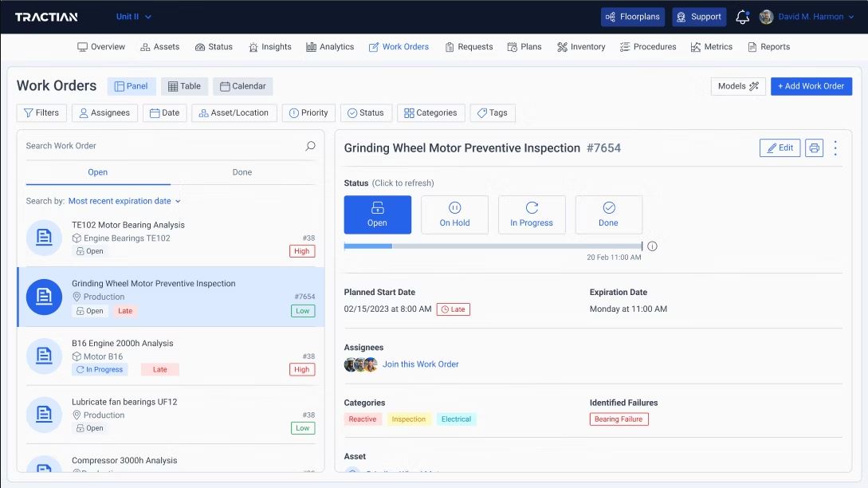Click the TE102 Motor Bearing document icon
The image size is (868, 488).
pyautogui.click(x=44, y=238)
